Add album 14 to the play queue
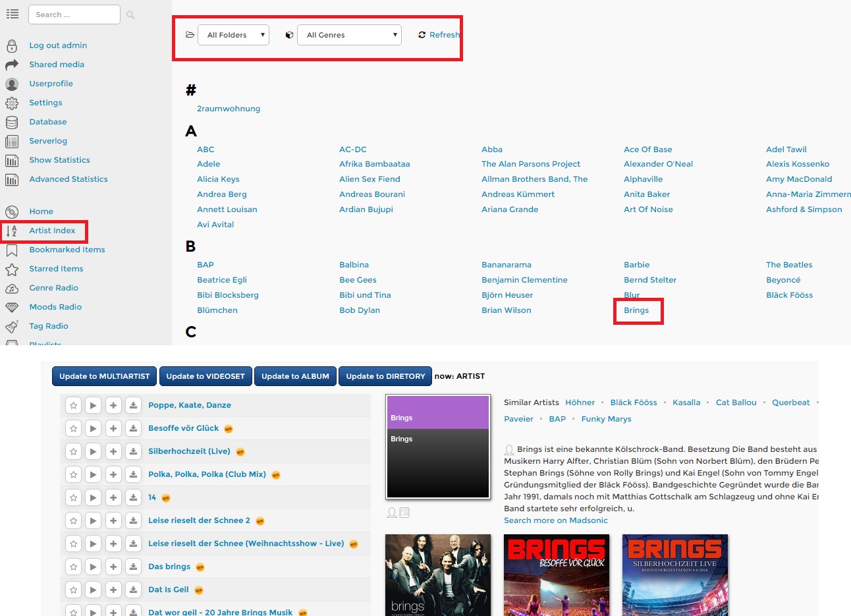Image resolution: width=851 pixels, height=616 pixels. [x=113, y=497]
